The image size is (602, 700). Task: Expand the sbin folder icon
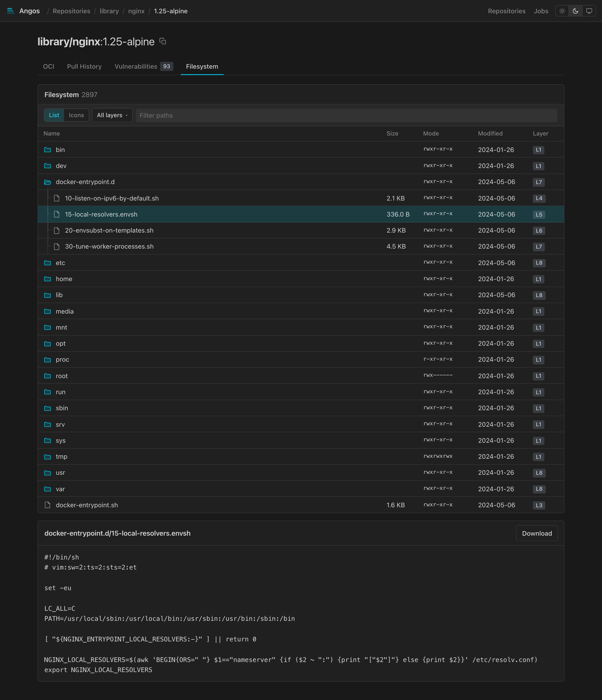click(x=48, y=408)
